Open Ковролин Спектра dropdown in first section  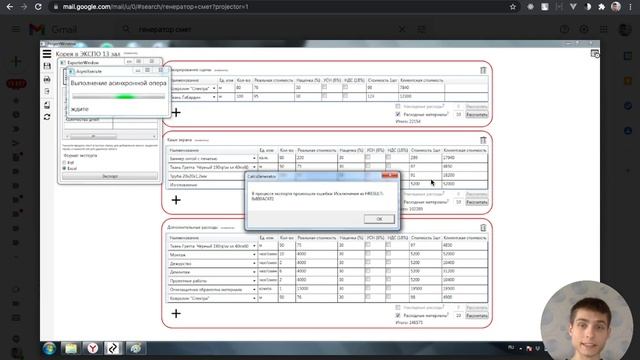pyautogui.click(x=214, y=88)
